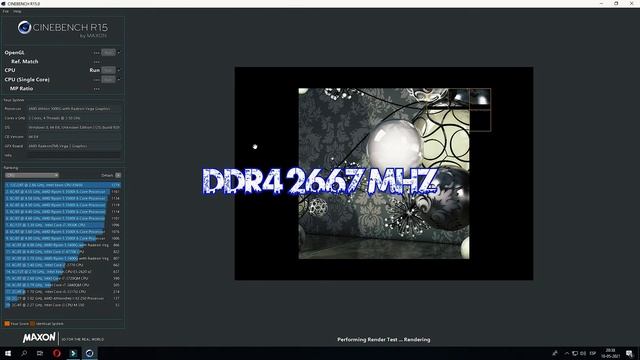
Task: Click the empty Info input field
Action: [x=74, y=156]
